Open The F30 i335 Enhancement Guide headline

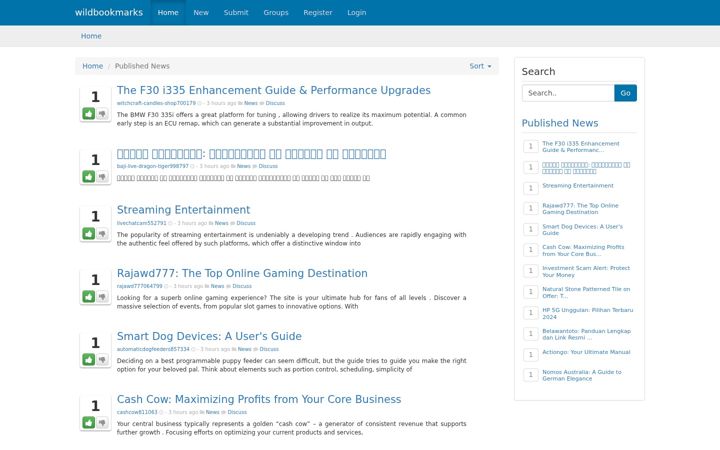click(274, 90)
